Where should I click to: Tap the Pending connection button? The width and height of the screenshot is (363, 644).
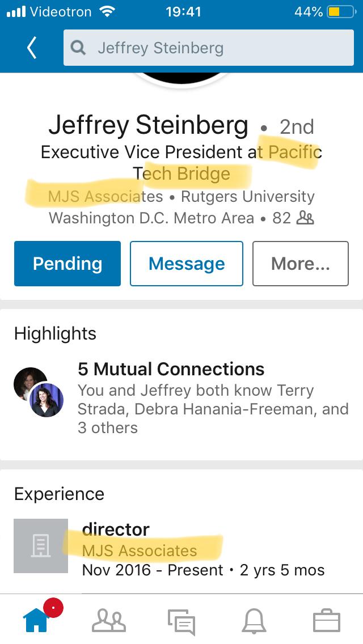point(67,263)
